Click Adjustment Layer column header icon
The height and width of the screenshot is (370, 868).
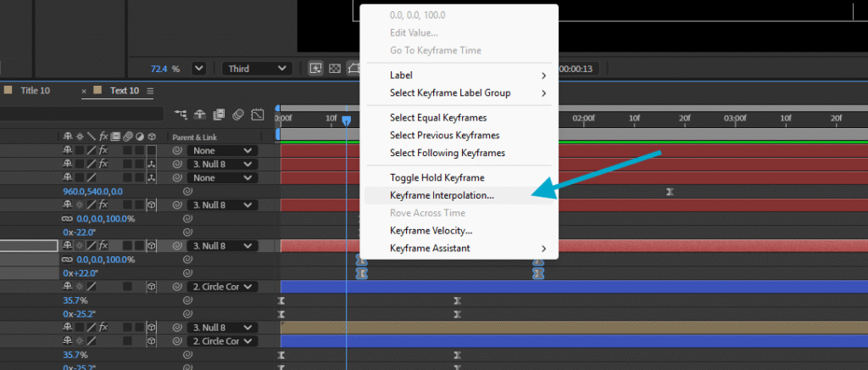click(x=140, y=137)
